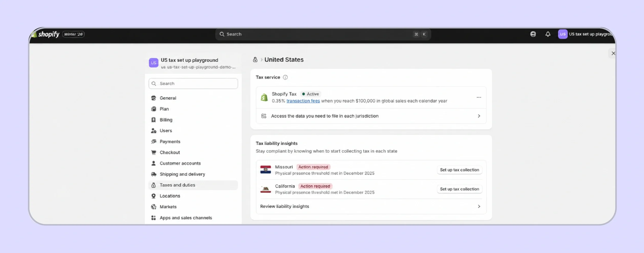Open Plan settings

193,109
